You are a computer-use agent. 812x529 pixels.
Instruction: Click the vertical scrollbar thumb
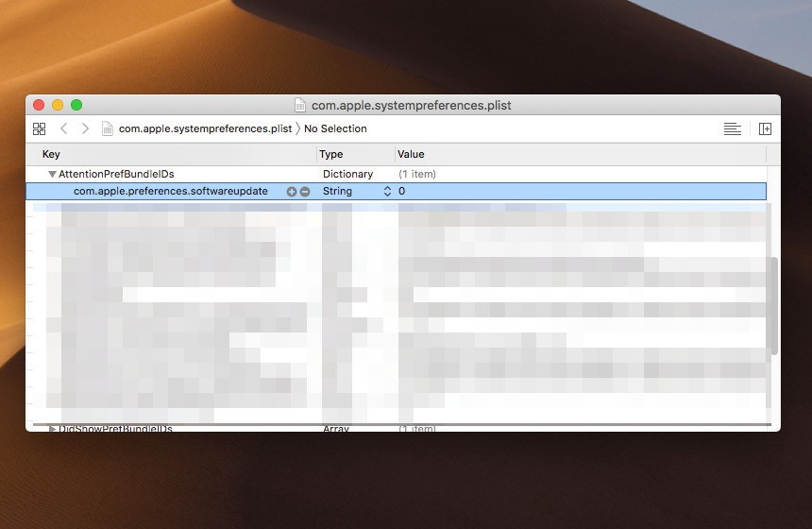click(774, 306)
